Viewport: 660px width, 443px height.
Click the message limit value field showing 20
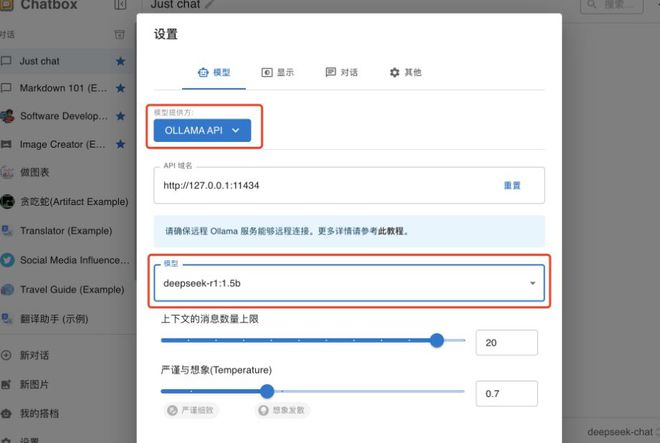tap(507, 343)
